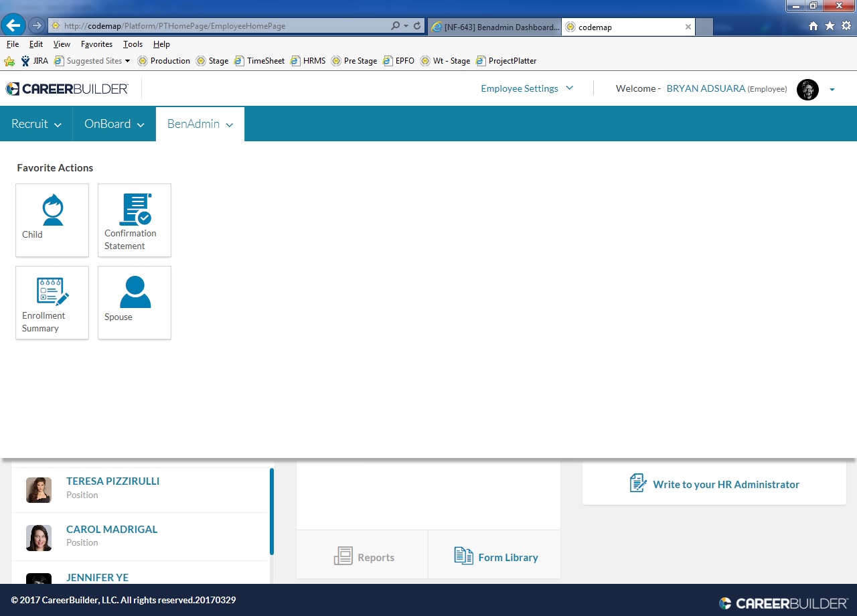
Task: Open the Confirmation Statement tile
Action: coord(135,220)
